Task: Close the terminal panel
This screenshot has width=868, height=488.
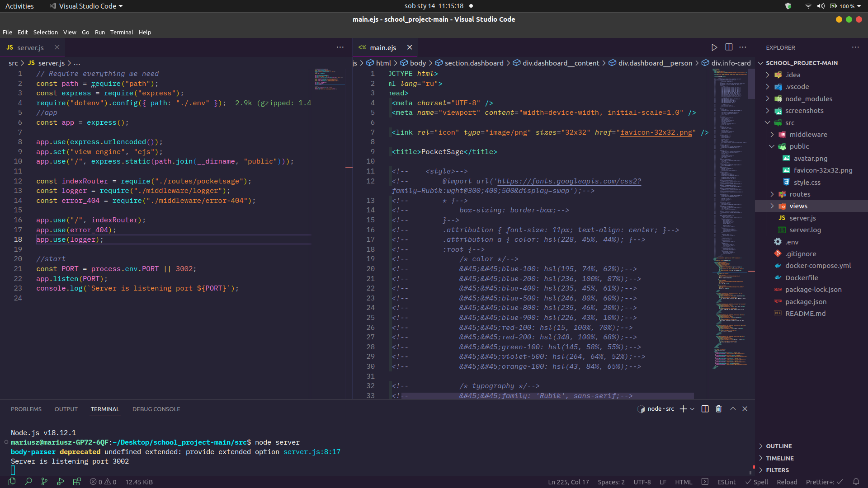Action: (745, 409)
